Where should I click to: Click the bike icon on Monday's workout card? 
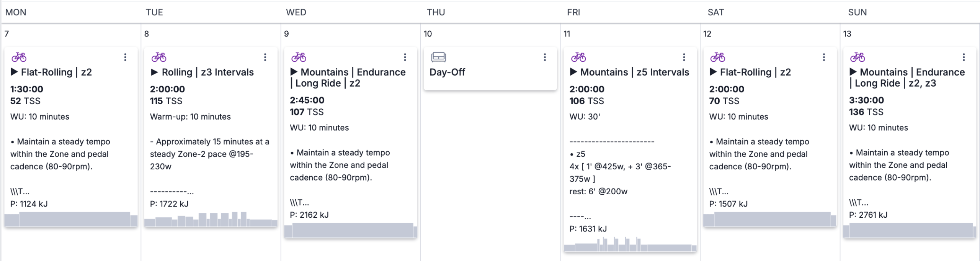pyautogui.click(x=19, y=57)
